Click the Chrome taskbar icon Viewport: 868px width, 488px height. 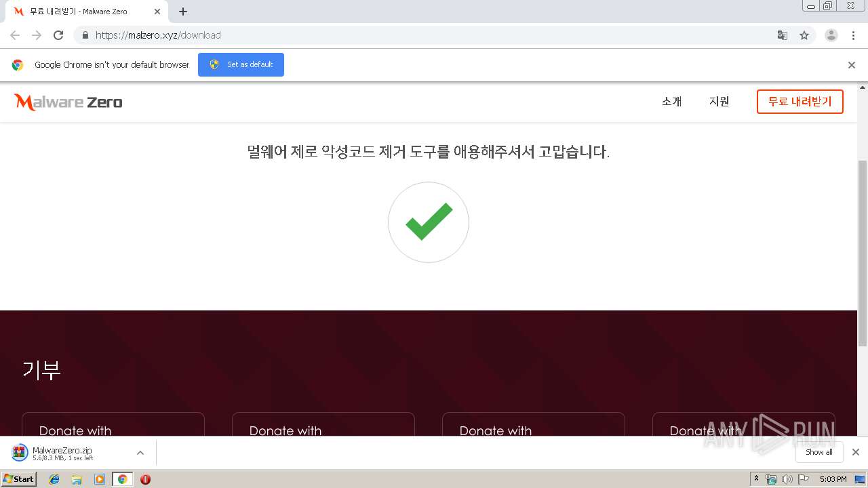coord(122,479)
